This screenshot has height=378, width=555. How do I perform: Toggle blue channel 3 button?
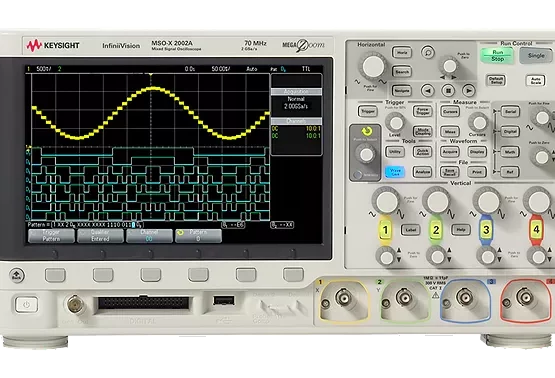pyautogui.click(x=486, y=230)
